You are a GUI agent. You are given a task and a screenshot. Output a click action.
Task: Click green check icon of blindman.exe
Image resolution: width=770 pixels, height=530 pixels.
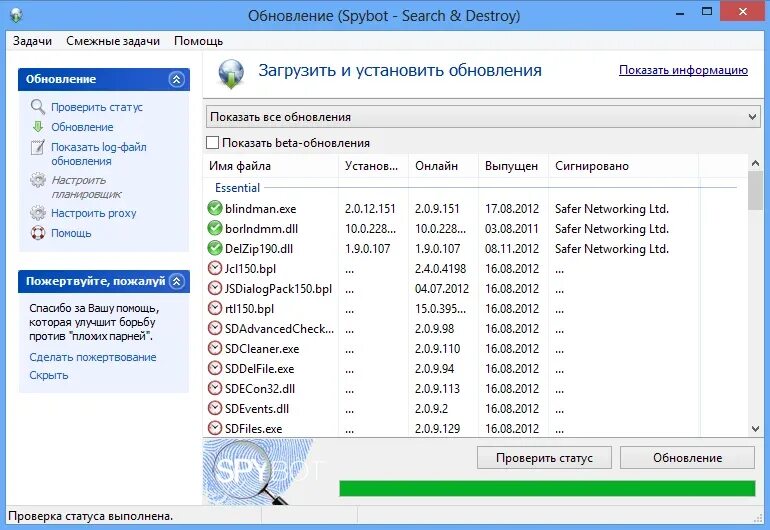coord(215,208)
